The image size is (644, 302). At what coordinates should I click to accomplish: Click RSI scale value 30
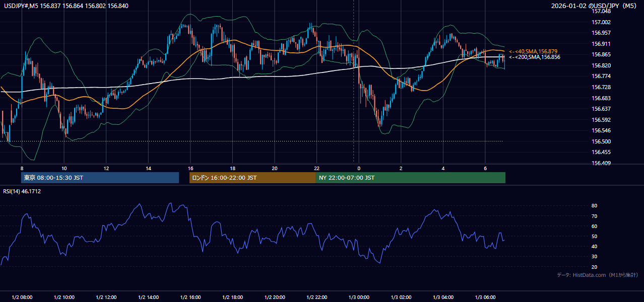595,257
